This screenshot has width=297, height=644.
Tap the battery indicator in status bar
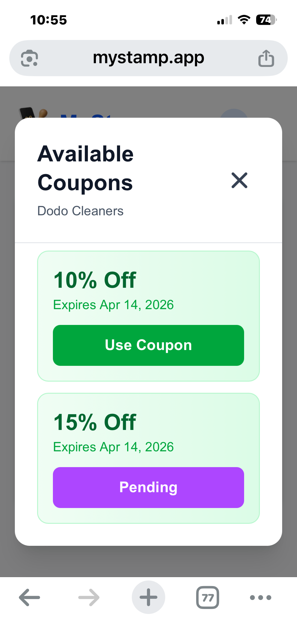coord(266,20)
